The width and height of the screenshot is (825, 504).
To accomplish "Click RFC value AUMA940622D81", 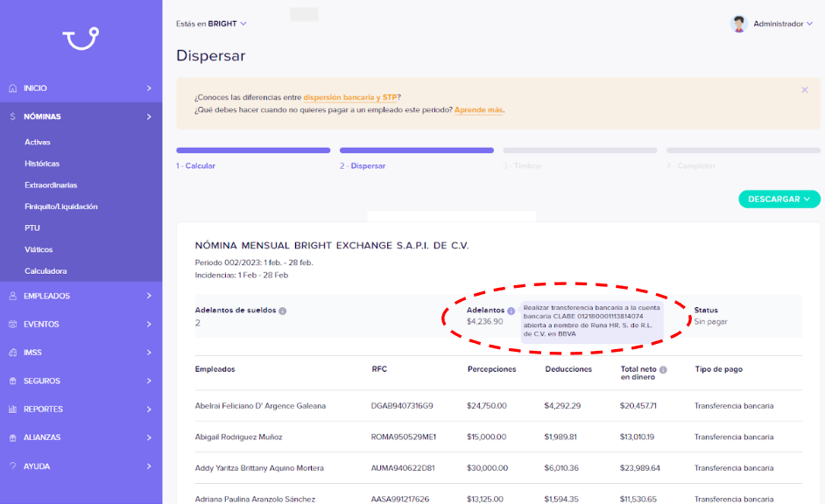I will [x=403, y=468].
